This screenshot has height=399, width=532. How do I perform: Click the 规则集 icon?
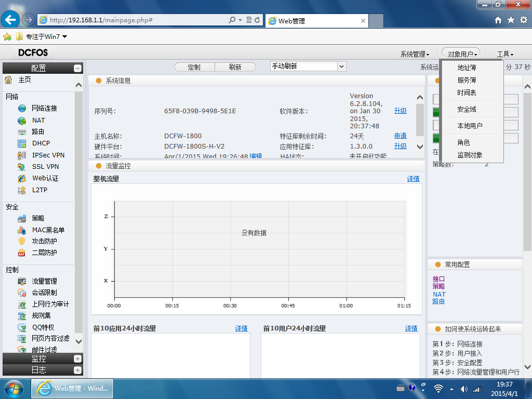pos(22,316)
